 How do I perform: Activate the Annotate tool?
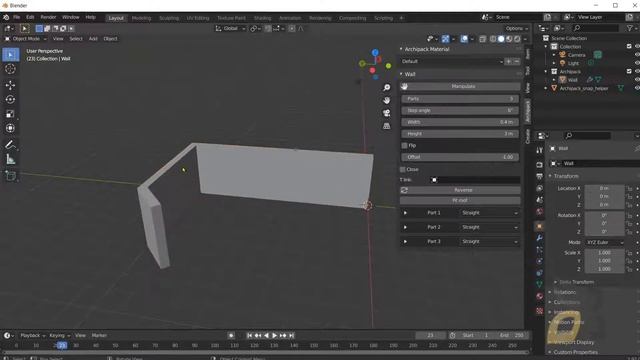coord(11,144)
